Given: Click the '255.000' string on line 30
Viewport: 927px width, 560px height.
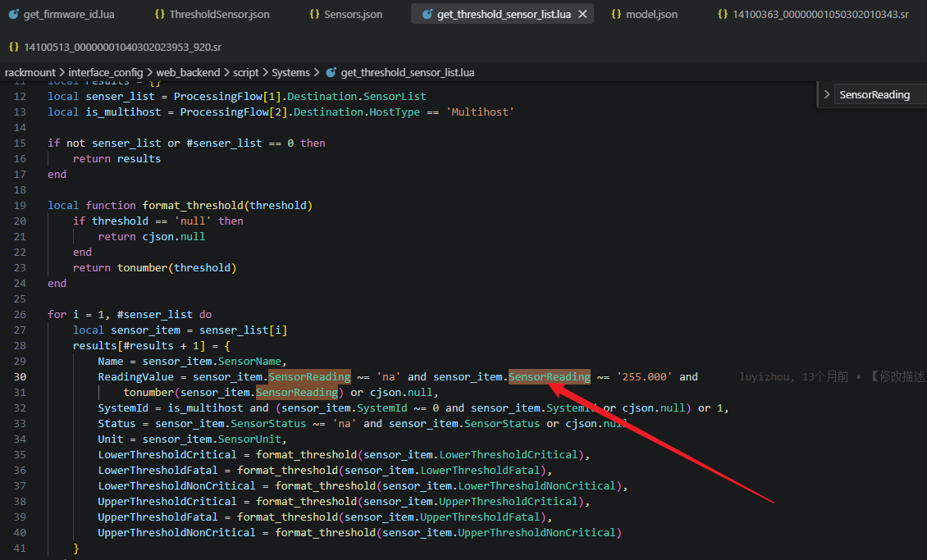Looking at the screenshot, I should point(644,377).
